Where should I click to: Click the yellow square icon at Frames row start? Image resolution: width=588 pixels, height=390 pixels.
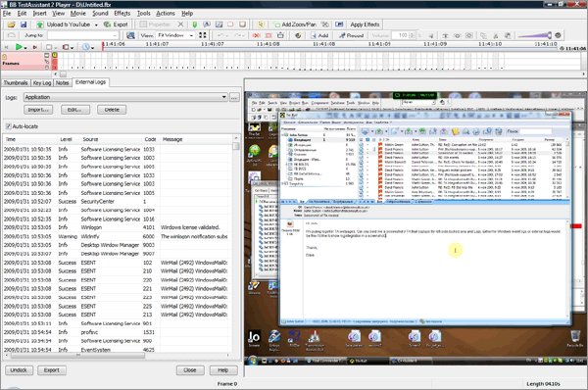tap(55, 55)
